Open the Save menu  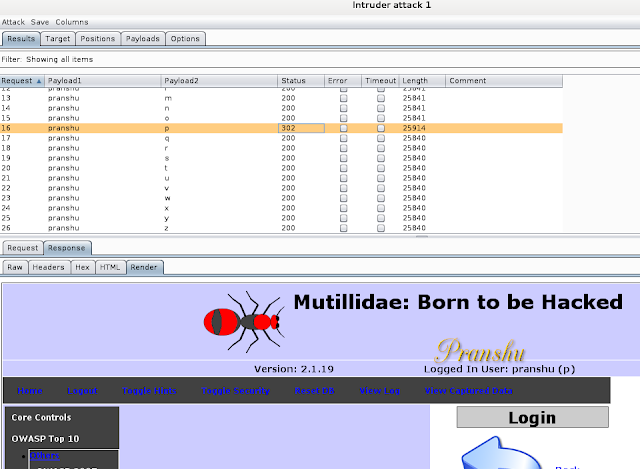pyautogui.click(x=40, y=21)
